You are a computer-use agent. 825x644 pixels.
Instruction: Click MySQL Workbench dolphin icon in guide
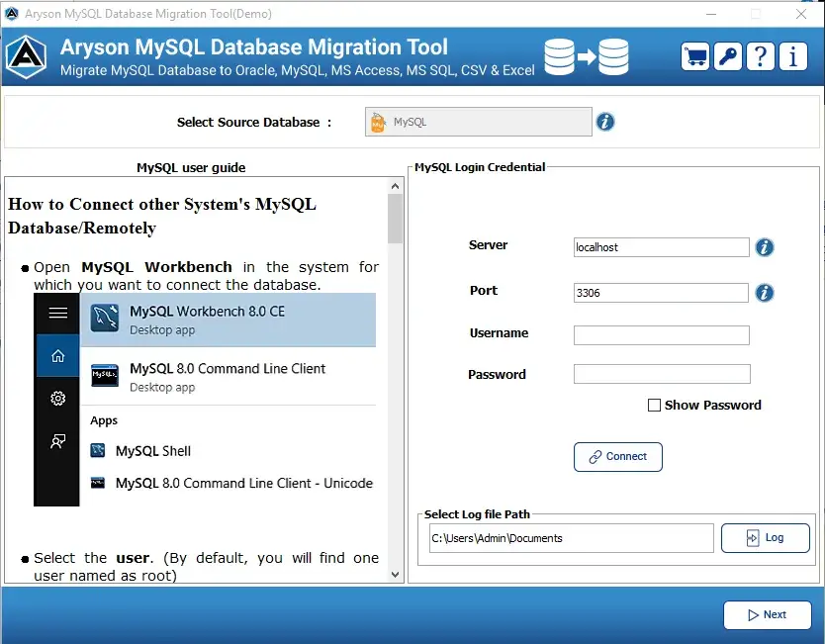[104, 319]
